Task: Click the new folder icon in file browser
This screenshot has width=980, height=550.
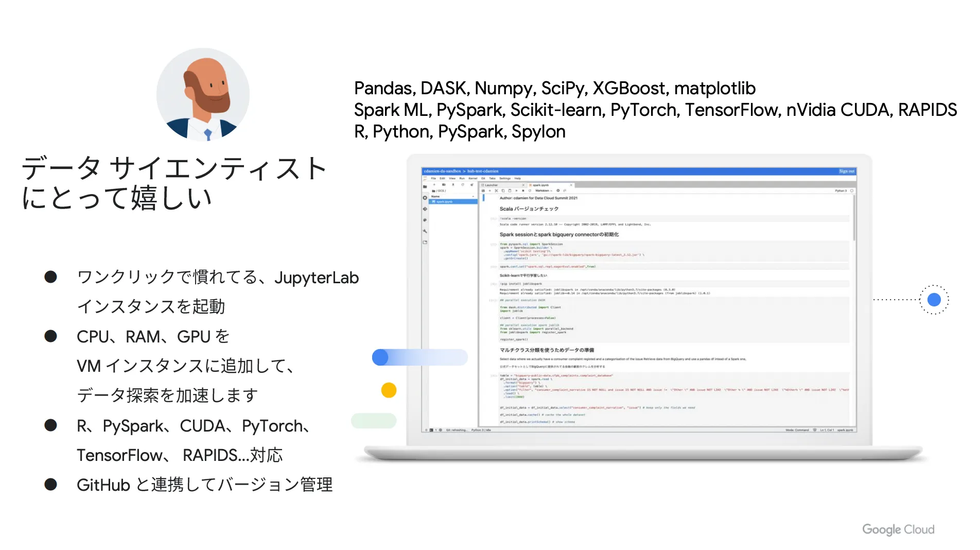Action: 444,184
